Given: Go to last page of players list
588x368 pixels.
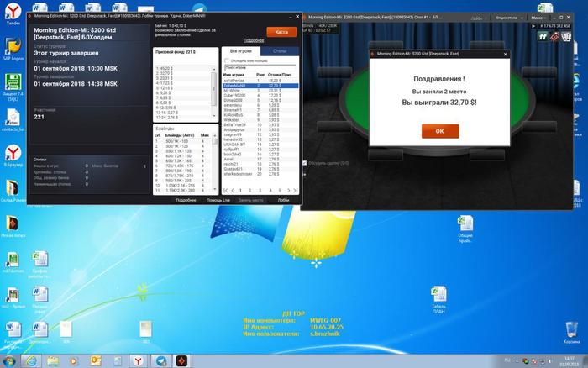Looking at the screenshot, I should coord(296,191).
